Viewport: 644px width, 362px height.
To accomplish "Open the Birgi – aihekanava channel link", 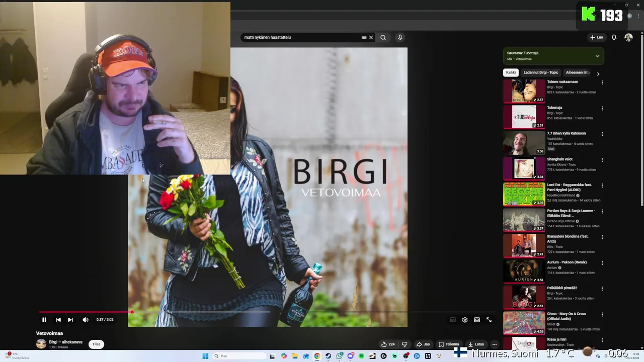I will pyautogui.click(x=66, y=342).
